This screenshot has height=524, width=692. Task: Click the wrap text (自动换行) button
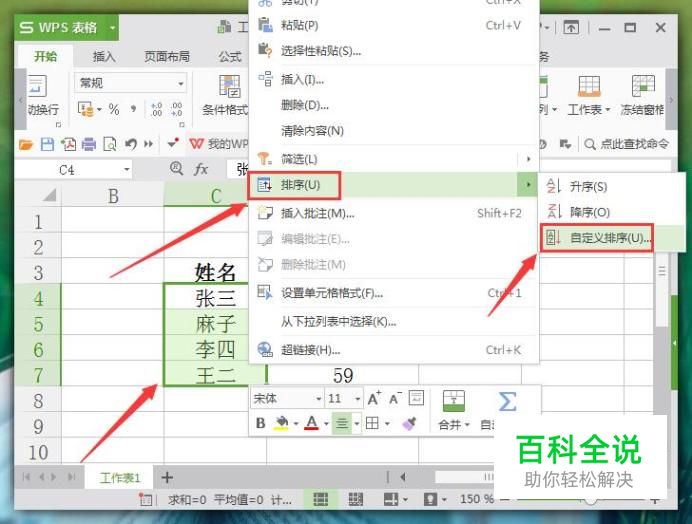point(42,96)
